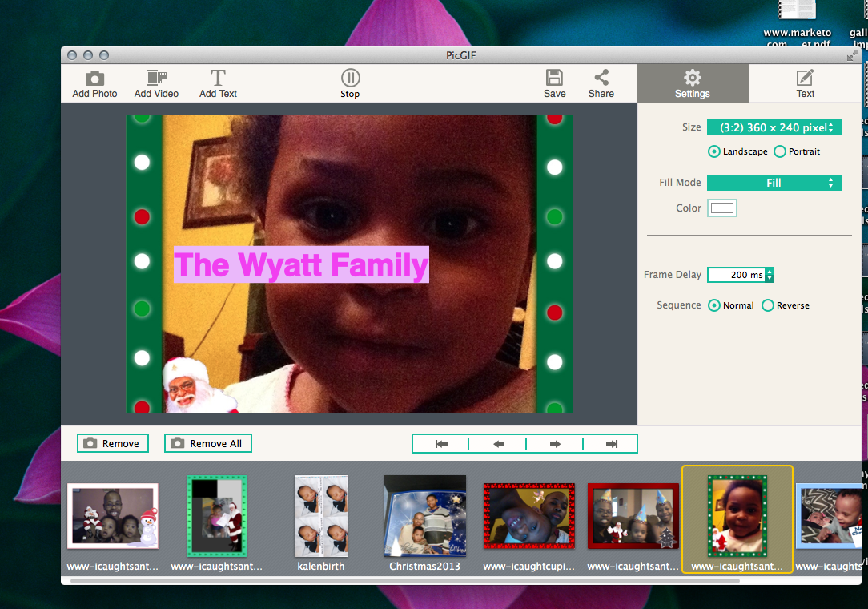Screen dimensions: 868x609
Task: Click the Remove All button
Action: (x=208, y=443)
